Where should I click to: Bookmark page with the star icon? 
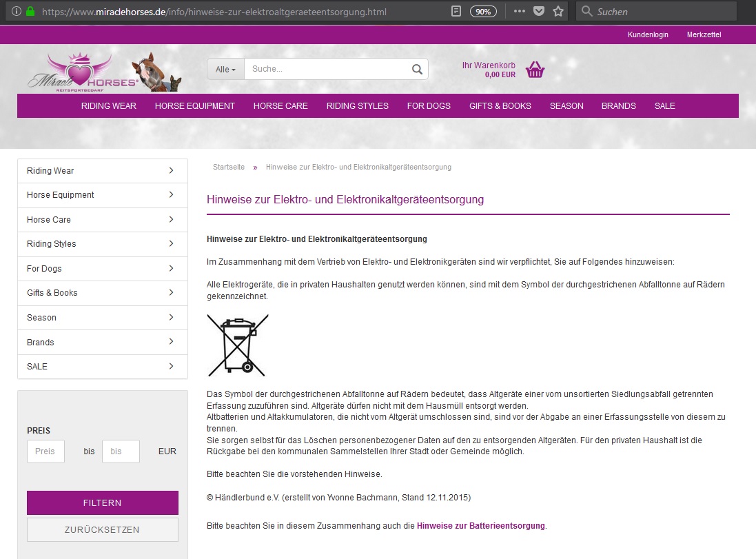click(x=558, y=12)
